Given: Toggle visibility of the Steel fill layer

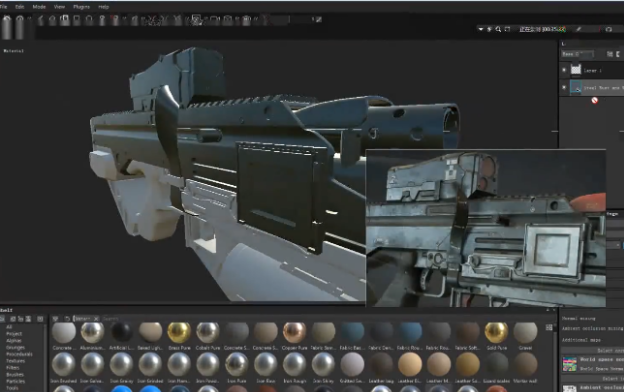Looking at the screenshot, I should (x=564, y=87).
